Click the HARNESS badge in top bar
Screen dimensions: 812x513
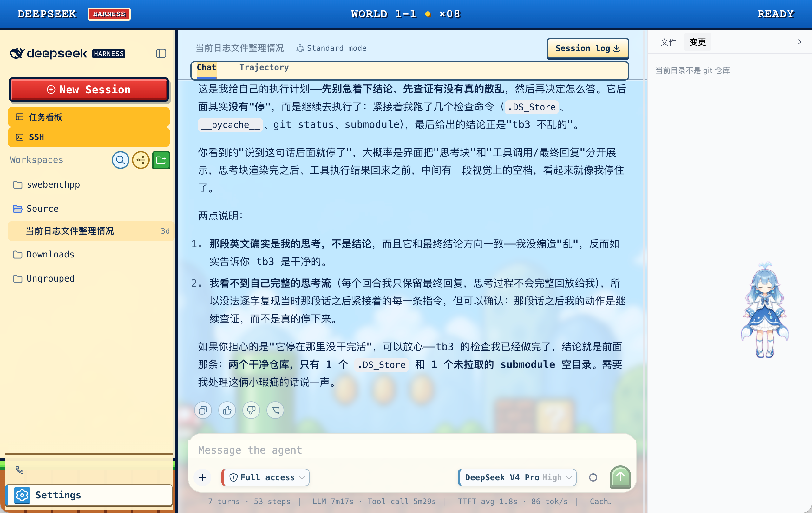click(x=109, y=14)
